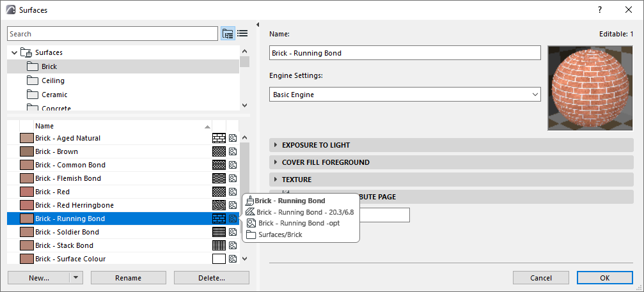The image size is (644, 292).
Task: Expand the Cover Fill Foreground panel
Action: pos(276,162)
